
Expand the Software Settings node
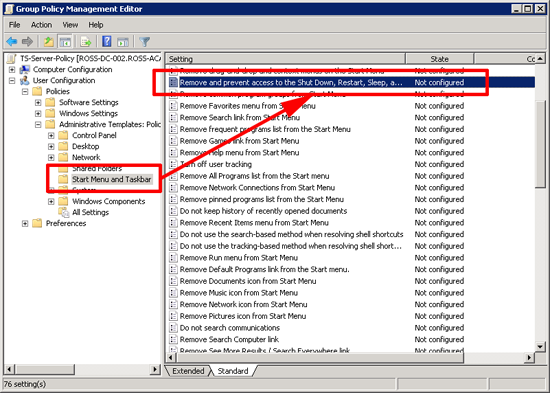coord(38,102)
